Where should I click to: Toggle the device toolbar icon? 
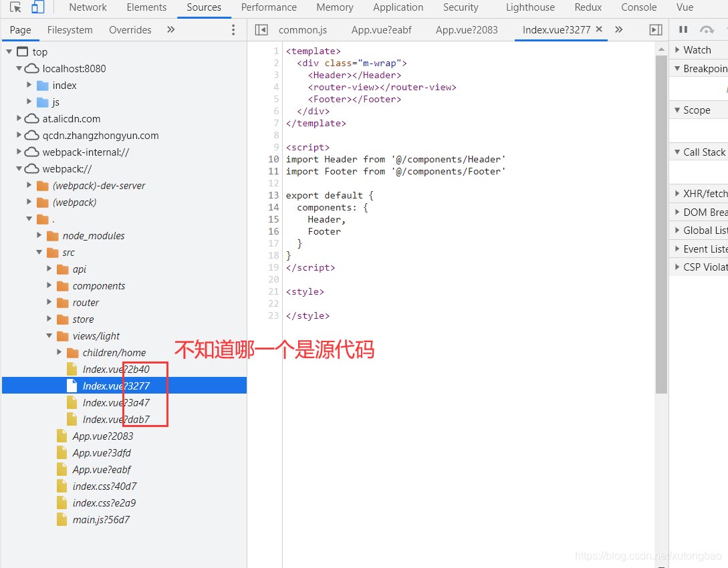(37, 7)
